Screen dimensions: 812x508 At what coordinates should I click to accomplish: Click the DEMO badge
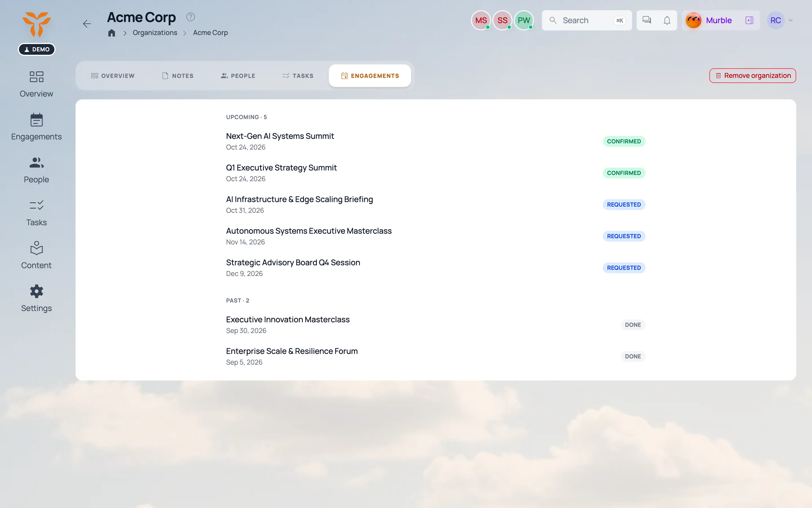click(x=37, y=49)
